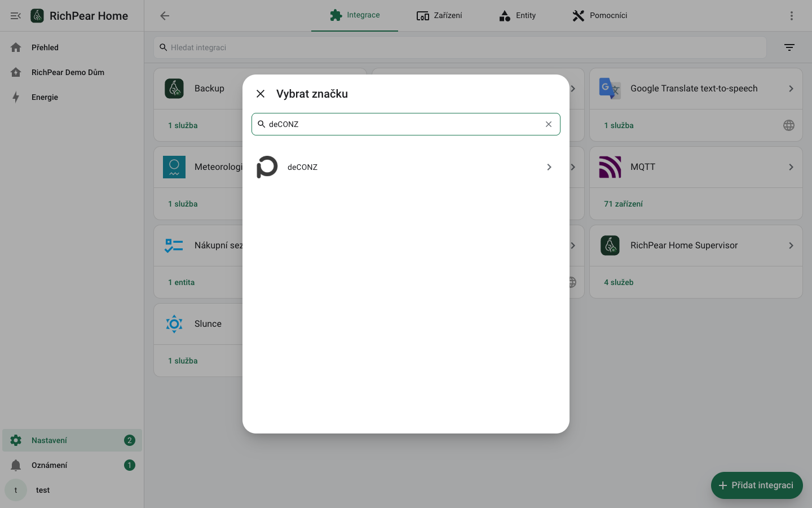
Task: Switch to the Entity tab
Action: click(x=517, y=15)
